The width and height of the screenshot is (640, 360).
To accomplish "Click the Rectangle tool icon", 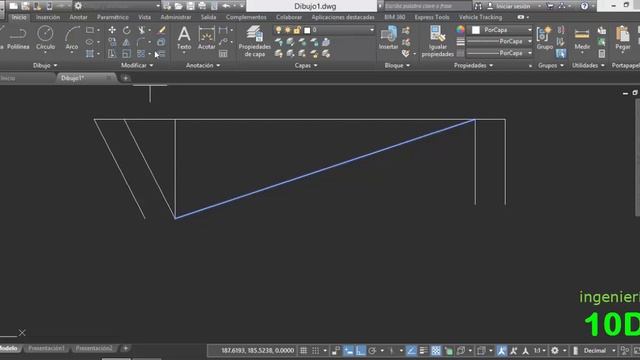I will pos(90,30).
